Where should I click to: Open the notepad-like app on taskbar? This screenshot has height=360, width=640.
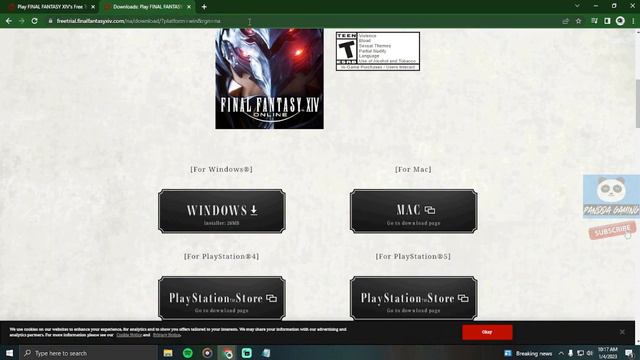click(266, 353)
